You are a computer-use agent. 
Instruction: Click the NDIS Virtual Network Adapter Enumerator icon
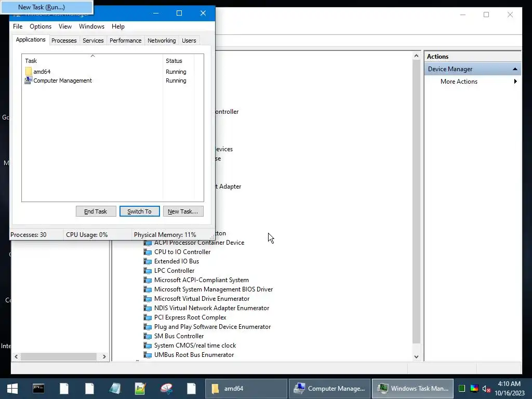(x=148, y=308)
